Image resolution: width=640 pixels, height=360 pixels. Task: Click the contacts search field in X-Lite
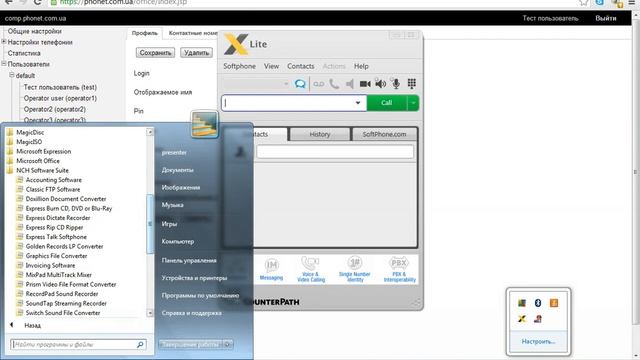click(335, 151)
